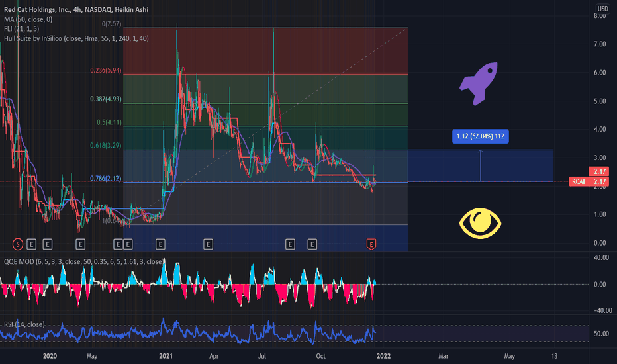The width and height of the screenshot is (617, 364).
Task: Click the RCAT price tag on axis
Action: [589, 181]
